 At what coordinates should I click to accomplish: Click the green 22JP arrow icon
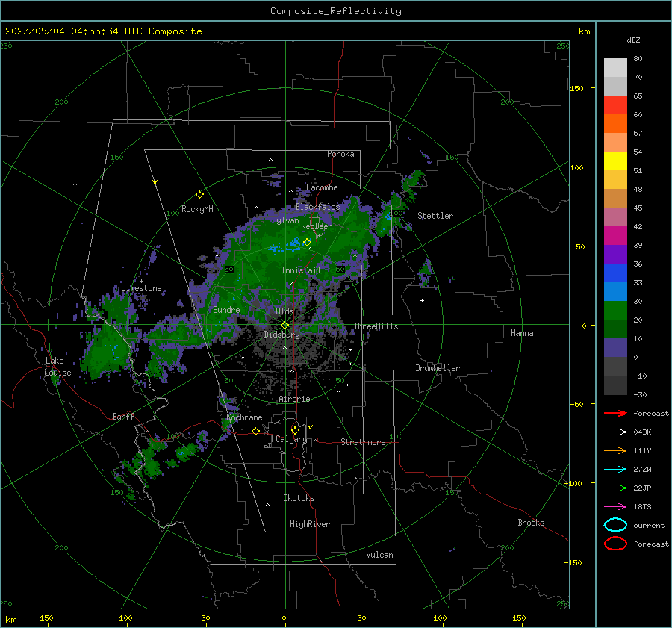pos(615,488)
